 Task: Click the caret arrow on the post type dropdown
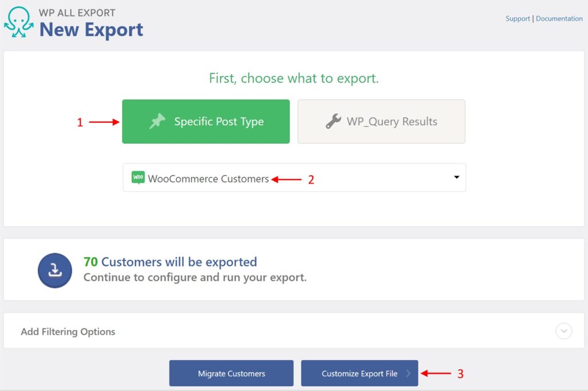pos(457,178)
